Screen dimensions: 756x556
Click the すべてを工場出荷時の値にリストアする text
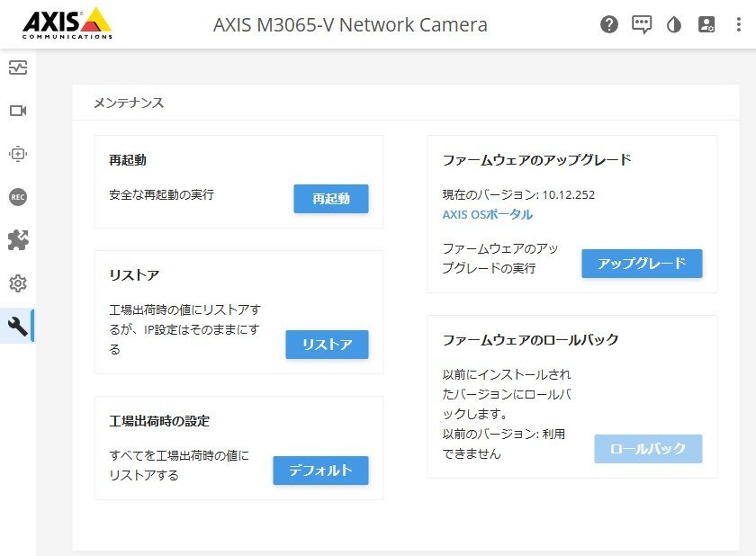[x=179, y=465]
